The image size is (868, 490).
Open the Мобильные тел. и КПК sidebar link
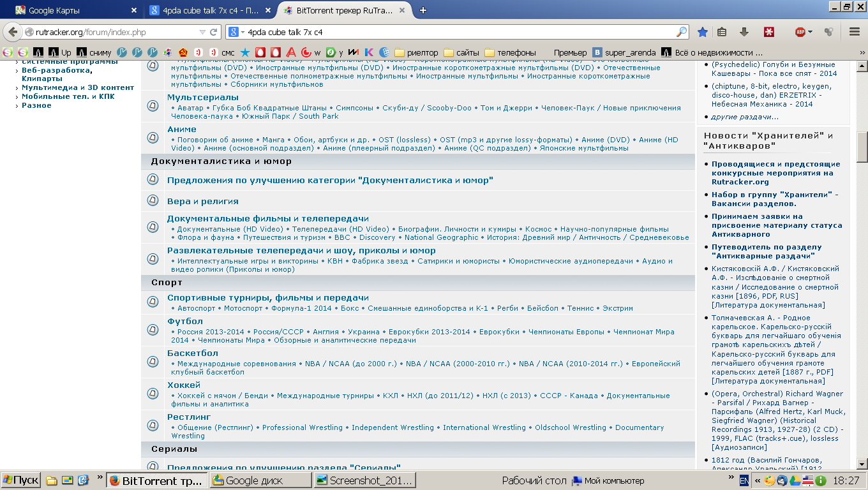click(x=68, y=96)
